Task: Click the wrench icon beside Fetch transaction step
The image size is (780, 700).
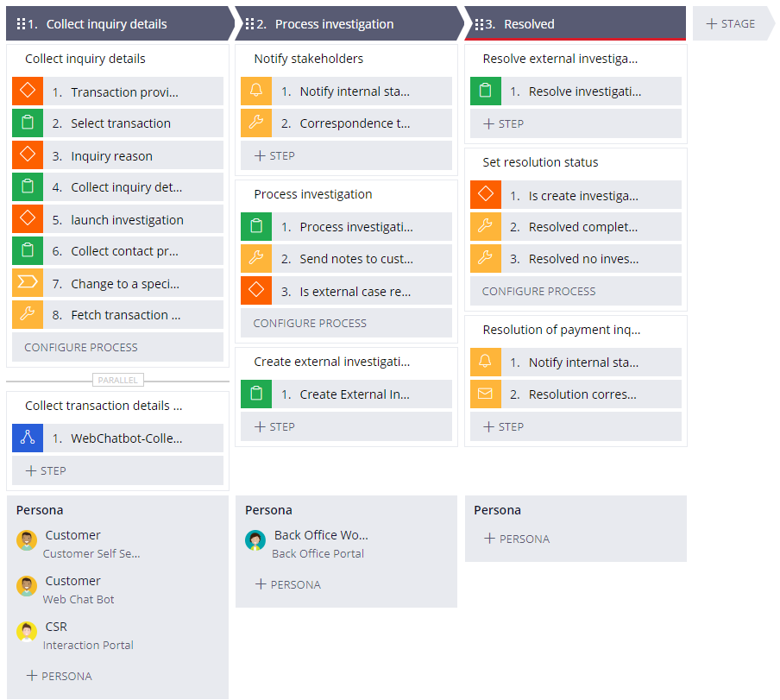Action: [x=28, y=315]
